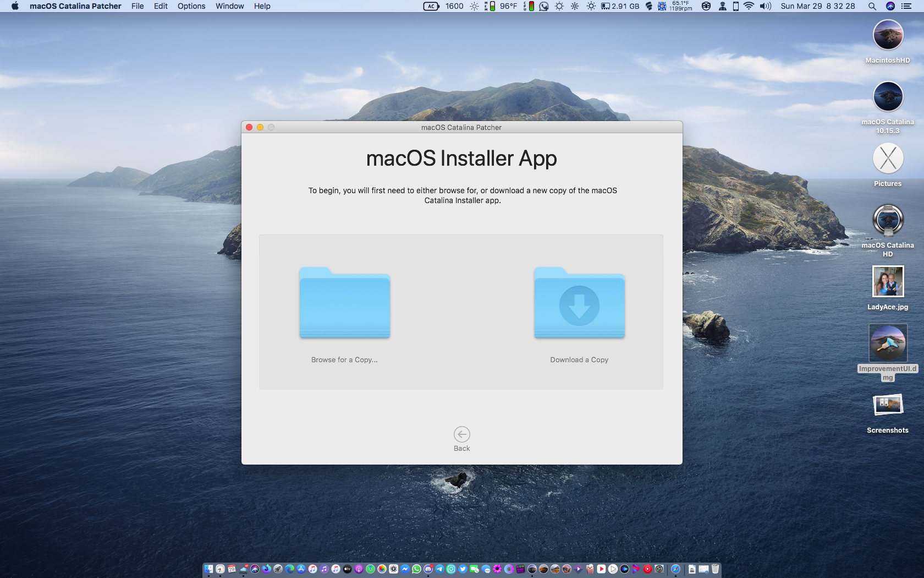This screenshot has width=924, height=578.
Task: Open Firefox from the Dock
Action: pos(267,569)
